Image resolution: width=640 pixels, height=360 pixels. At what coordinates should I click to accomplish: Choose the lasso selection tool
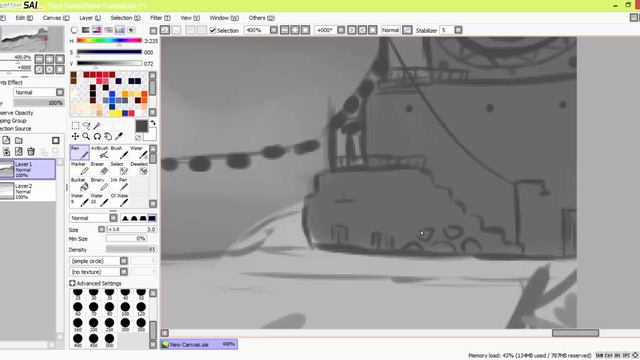click(86, 125)
